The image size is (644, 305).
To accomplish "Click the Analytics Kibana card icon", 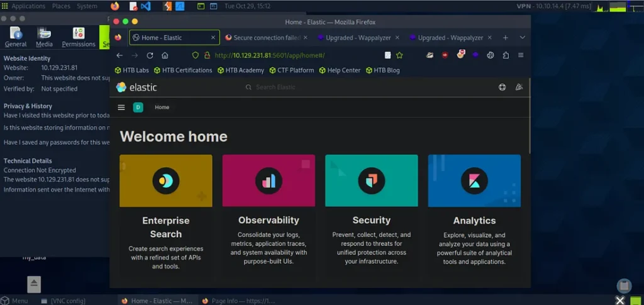I will tap(474, 181).
